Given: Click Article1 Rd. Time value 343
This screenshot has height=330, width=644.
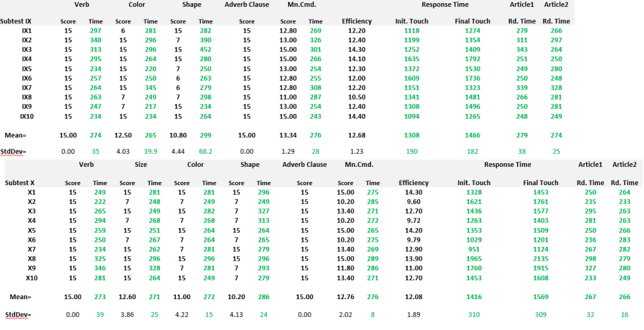Looking at the screenshot, I should (521, 50).
